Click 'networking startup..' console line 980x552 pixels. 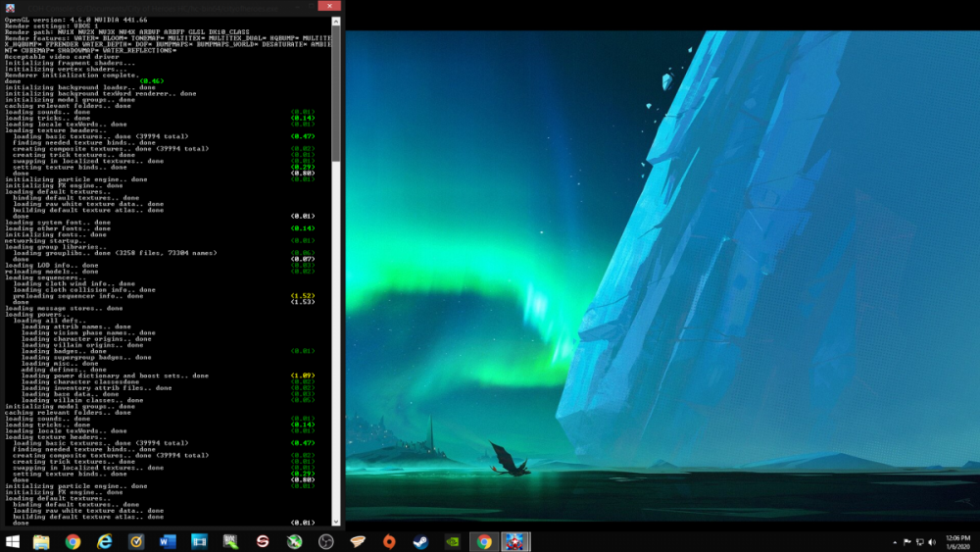(46, 240)
